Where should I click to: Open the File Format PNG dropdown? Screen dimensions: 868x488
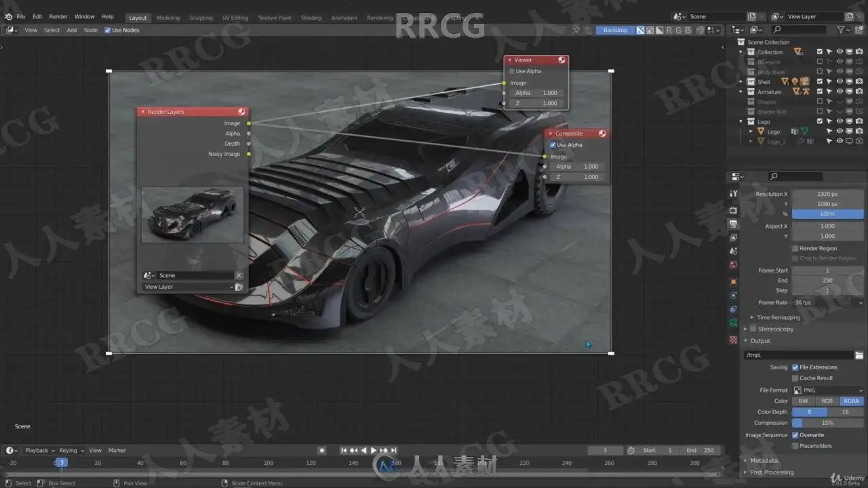[x=828, y=390]
